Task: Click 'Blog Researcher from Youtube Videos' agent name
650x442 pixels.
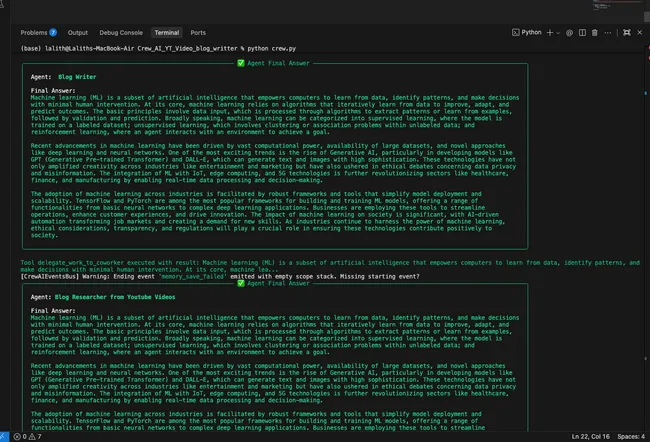Action: pos(115,297)
